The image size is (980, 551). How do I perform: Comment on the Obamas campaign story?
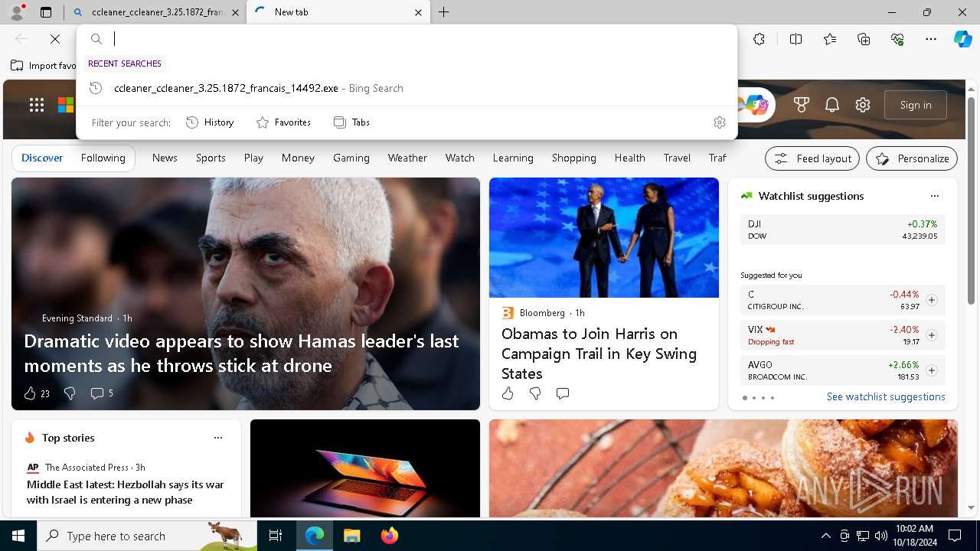tap(563, 393)
